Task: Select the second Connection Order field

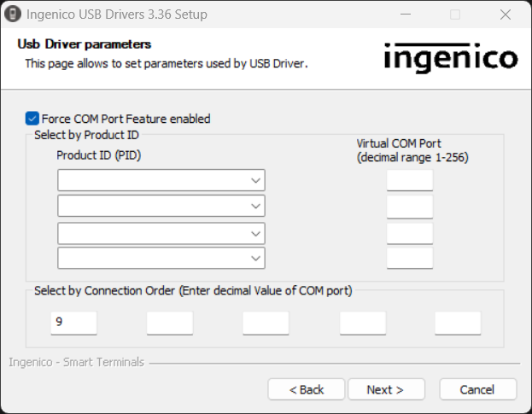Action: (x=170, y=323)
